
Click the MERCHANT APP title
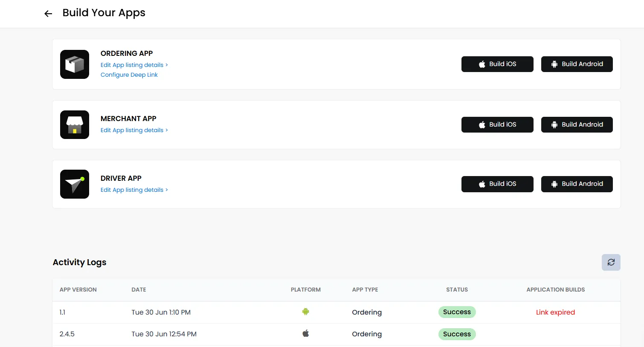[x=128, y=119]
